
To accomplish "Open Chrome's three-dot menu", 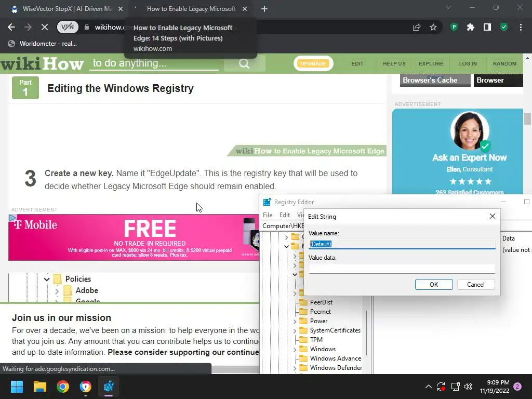I will click(521, 27).
